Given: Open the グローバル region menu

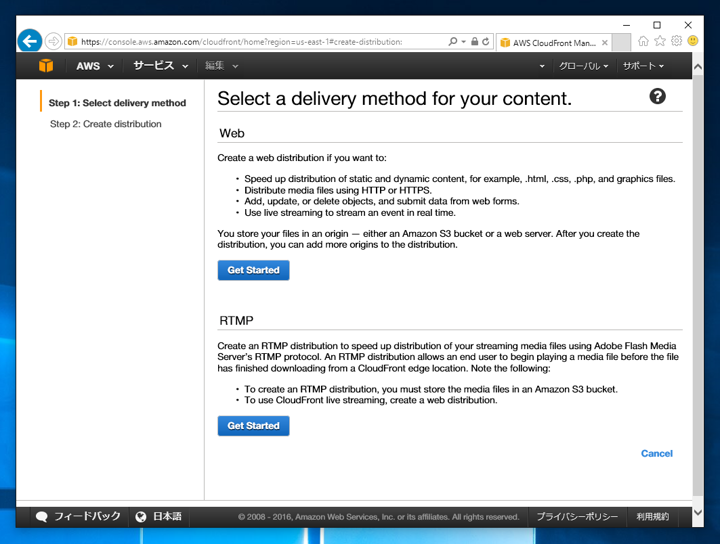Looking at the screenshot, I should [x=583, y=66].
